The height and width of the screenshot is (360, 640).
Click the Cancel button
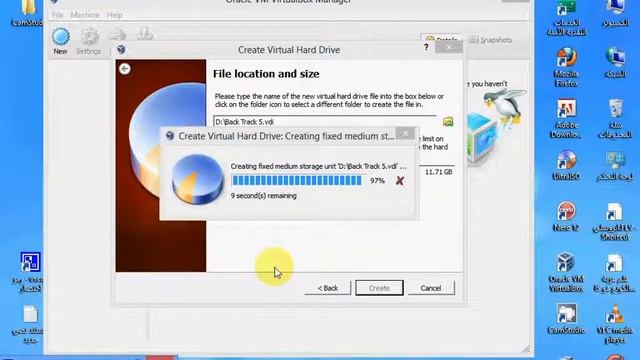431,288
